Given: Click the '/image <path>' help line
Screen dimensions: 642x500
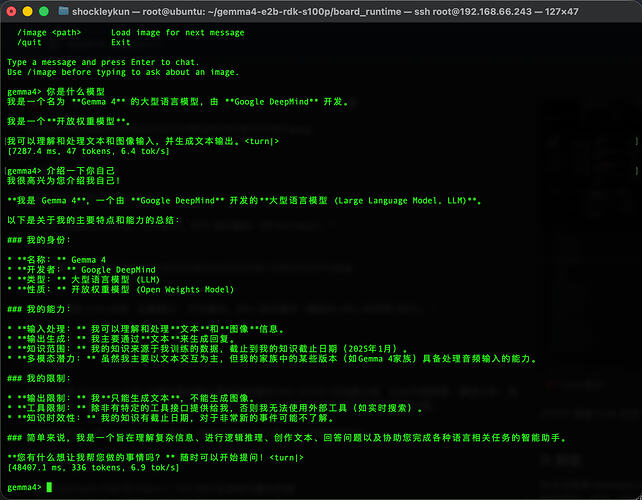Looking at the screenshot, I should click(x=131, y=32).
